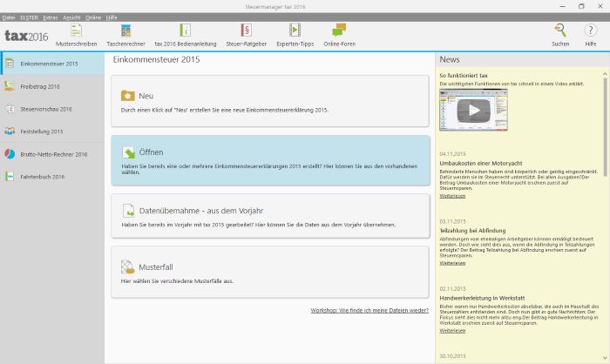The width and height of the screenshot is (610, 364).
Task: Click the Öffnen arrow icon
Action: coord(128,152)
